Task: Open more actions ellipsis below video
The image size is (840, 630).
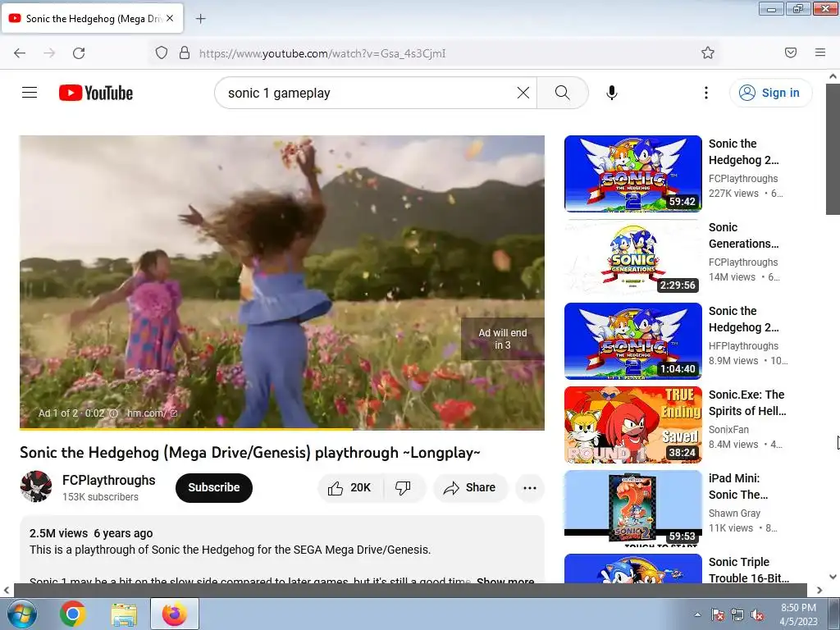Action: tap(530, 487)
